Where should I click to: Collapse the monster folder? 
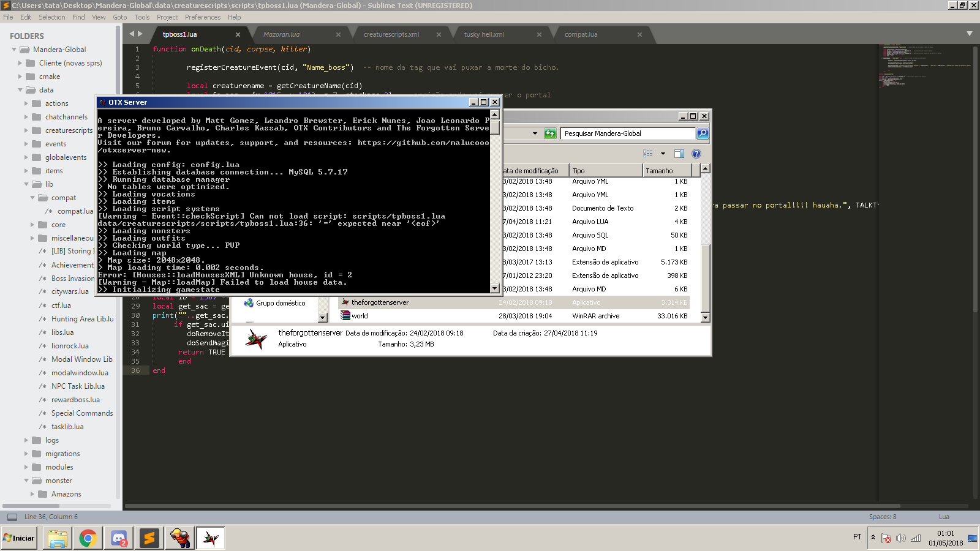[26, 481]
